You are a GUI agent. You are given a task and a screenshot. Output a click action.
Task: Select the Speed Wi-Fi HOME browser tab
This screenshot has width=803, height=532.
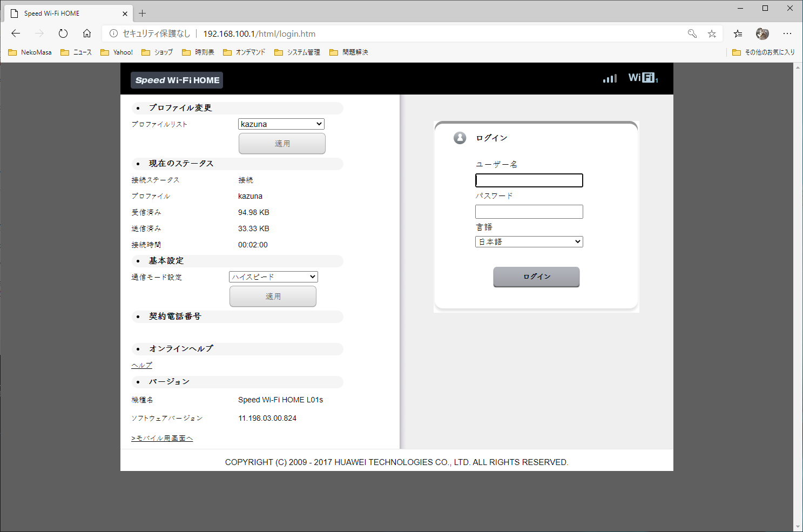tap(68, 14)
